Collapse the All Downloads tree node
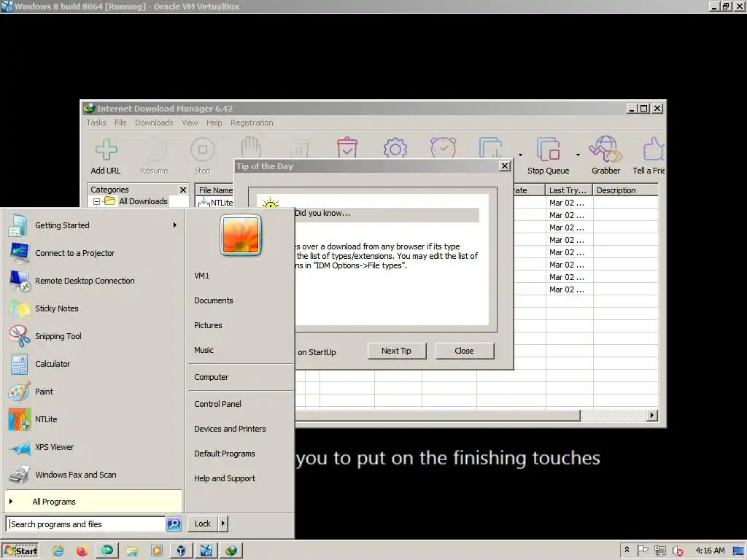Image resolution: width=747 pixels, height=560 pixels. pos(96,201)
